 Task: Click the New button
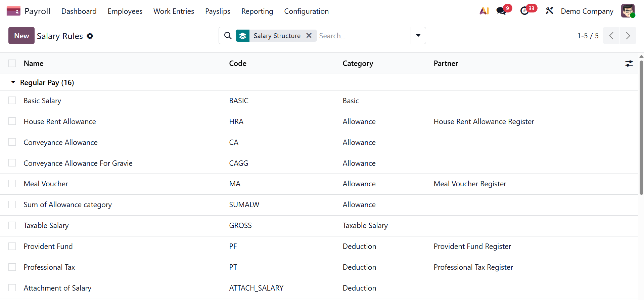(21, 36)
